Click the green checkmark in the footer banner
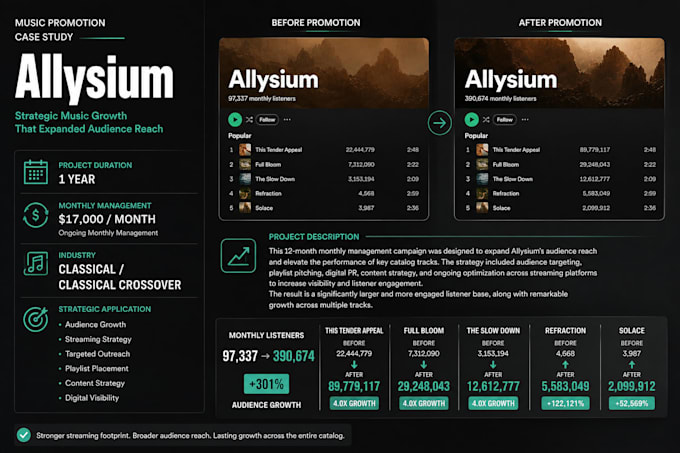 pos(24,435)
